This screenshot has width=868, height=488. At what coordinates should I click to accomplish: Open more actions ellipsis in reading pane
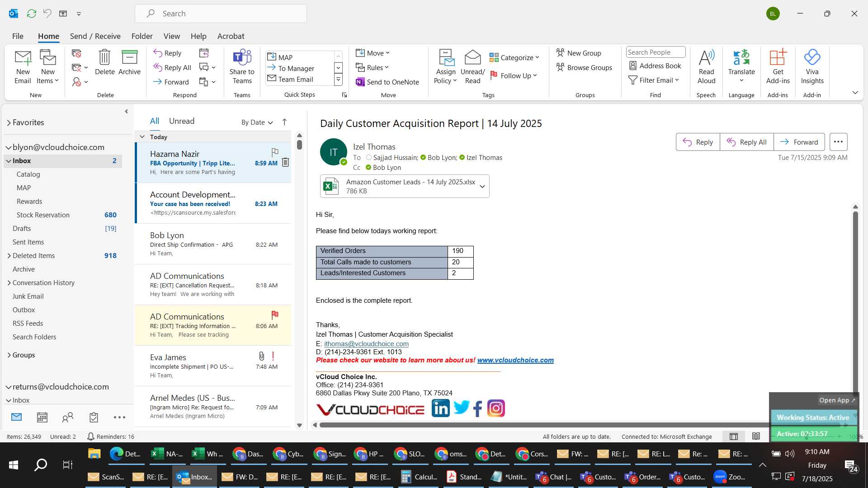coord(838,142)
